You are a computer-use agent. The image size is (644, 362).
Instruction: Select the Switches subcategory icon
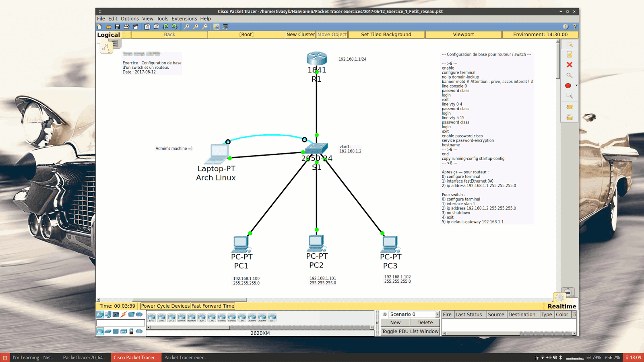(108, 331)
